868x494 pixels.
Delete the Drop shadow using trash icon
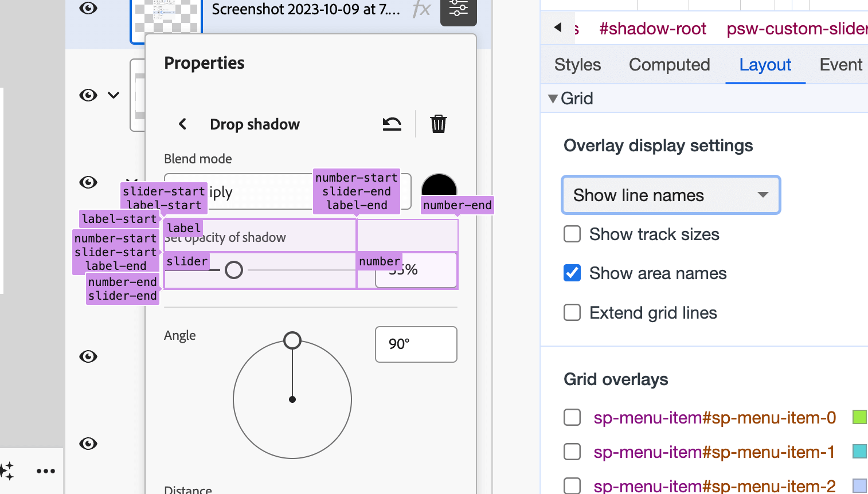pyautogui.click(x=439, y=124)
